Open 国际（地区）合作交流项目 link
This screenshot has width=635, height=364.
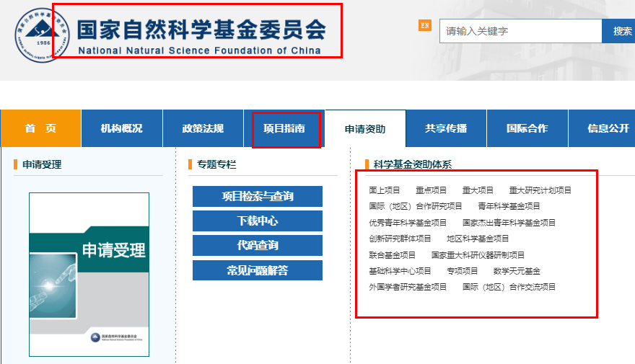point(509,287)
